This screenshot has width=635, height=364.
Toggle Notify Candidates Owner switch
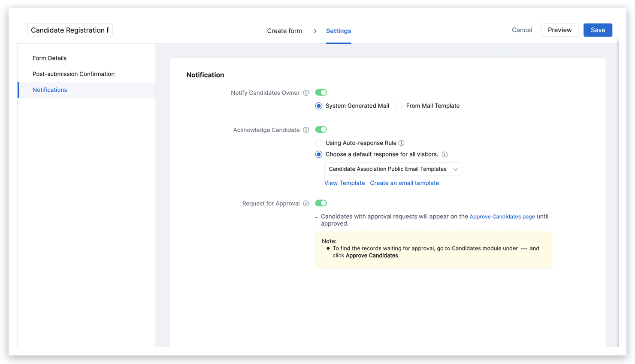pos(321,92)
